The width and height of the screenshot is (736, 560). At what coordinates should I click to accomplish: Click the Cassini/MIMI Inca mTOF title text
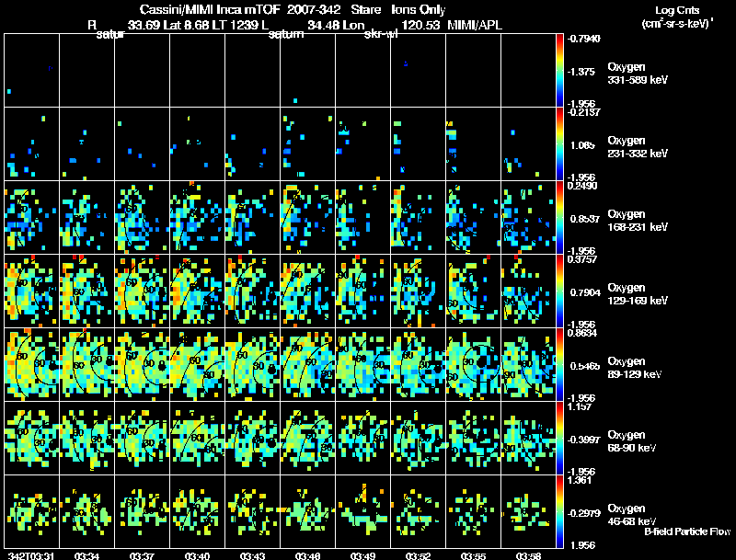coord(210,10)
